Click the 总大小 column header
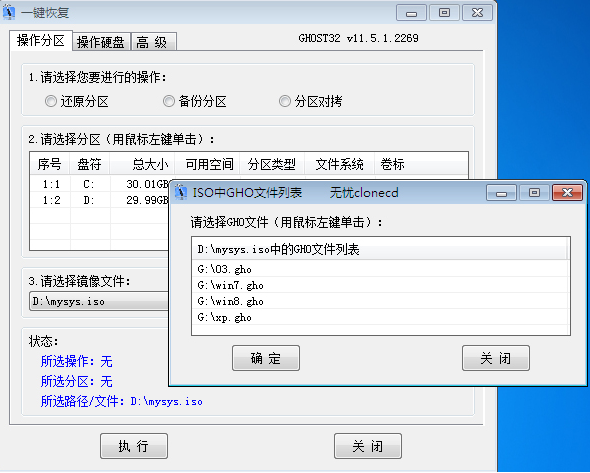Image resolution: width=590 pixels, height=473 pixels. pyautogui.click(x=142, y=164)
